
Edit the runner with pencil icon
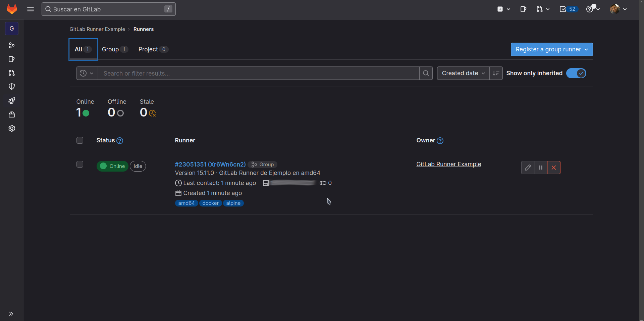(528, 168)
